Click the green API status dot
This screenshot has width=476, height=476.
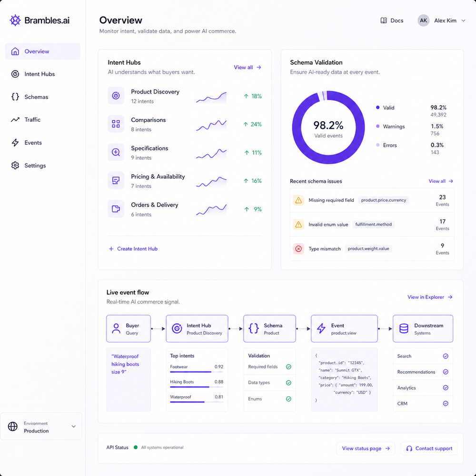(x=135, y=447)
